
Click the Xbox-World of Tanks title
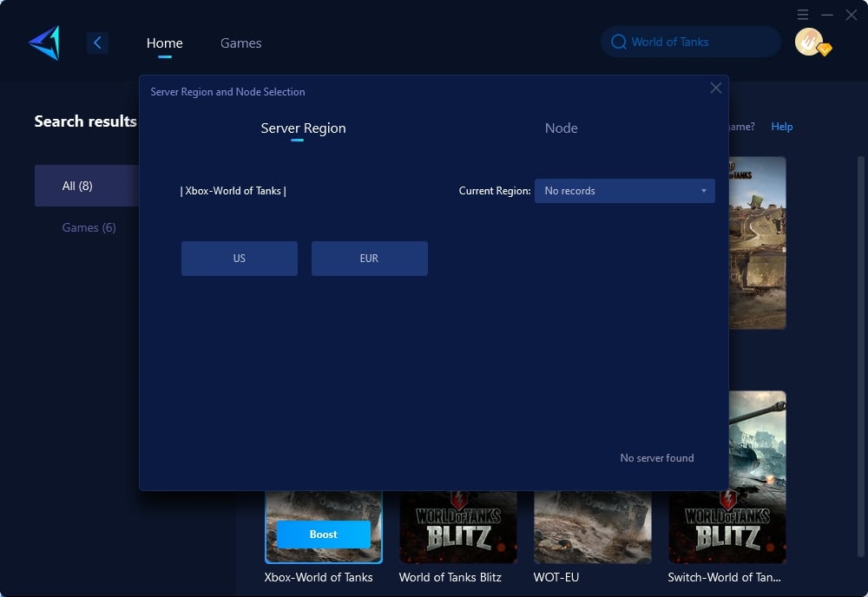pyautogui.click(x=319, y=577)
